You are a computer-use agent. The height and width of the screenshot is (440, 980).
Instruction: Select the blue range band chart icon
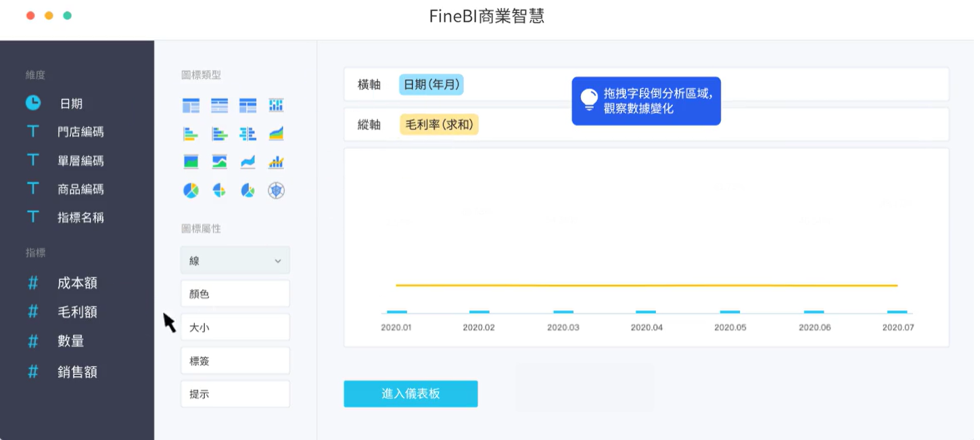click(248, 162)
